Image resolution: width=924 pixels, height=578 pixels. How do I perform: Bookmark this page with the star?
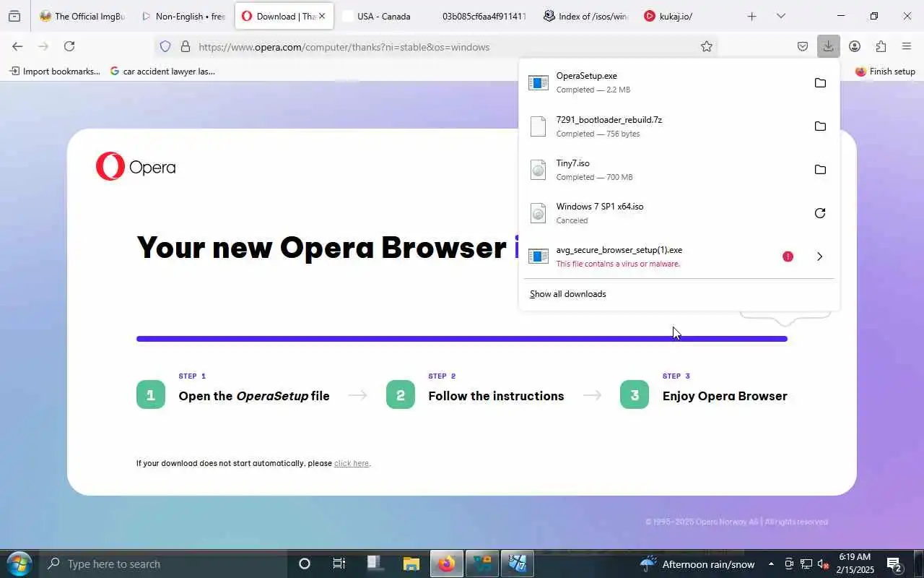pyautogui.click(x=707, y=46)
